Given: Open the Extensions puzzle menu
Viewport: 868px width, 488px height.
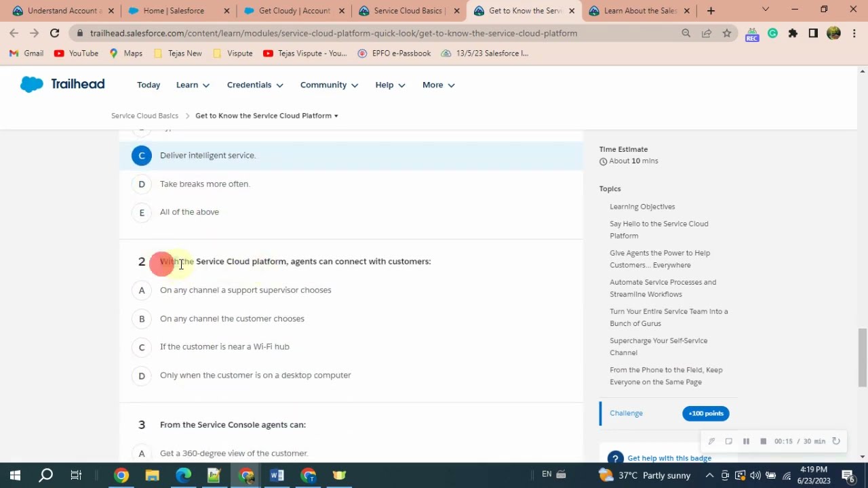Looking at the screenshot, I should [793, 33].
